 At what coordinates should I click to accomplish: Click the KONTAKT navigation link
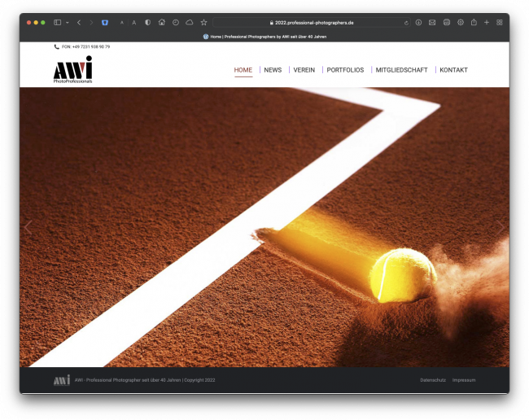453,70
